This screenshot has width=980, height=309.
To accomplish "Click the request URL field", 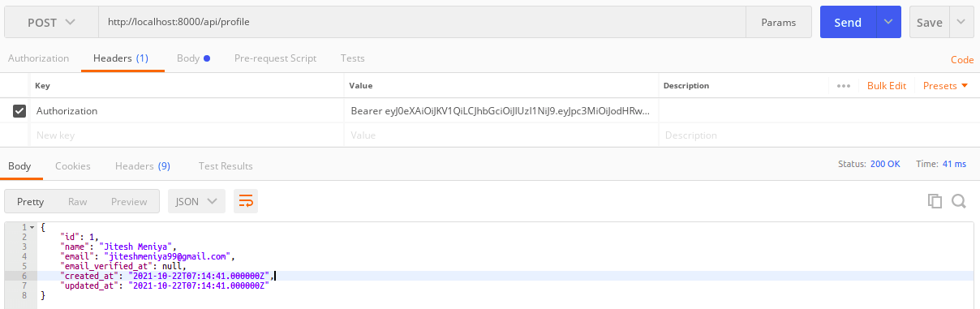I will 423,22.
